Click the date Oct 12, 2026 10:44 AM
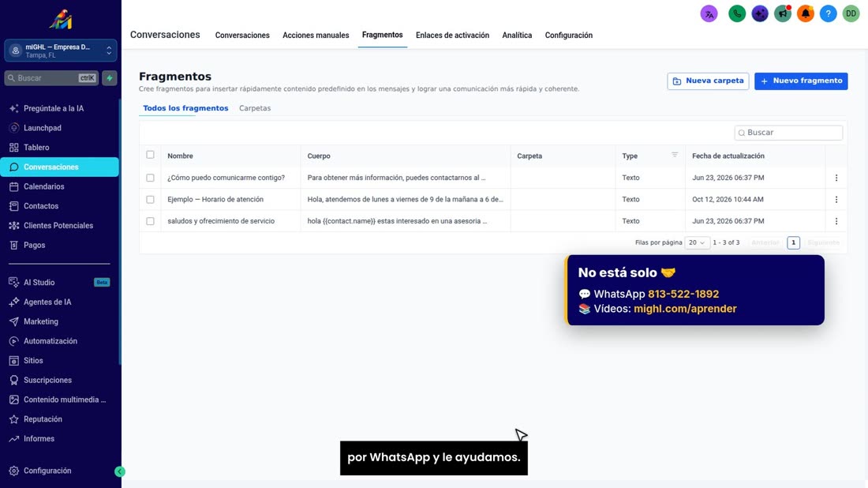The height and width of the screenshot is (488, 868). [728, 200]
